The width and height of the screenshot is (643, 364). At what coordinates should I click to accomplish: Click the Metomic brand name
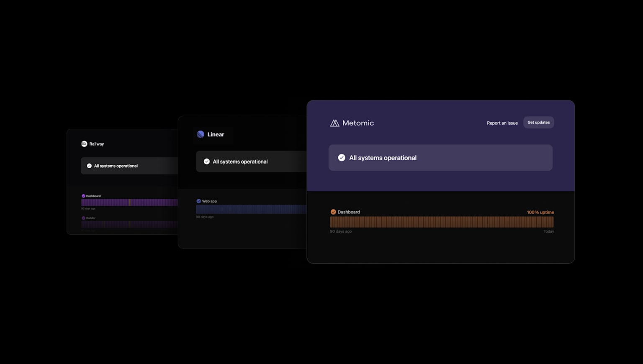(358, 123)
